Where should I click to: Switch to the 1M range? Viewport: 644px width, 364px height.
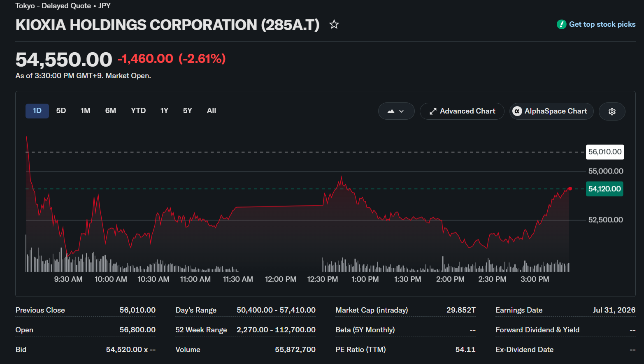(85, 111)
